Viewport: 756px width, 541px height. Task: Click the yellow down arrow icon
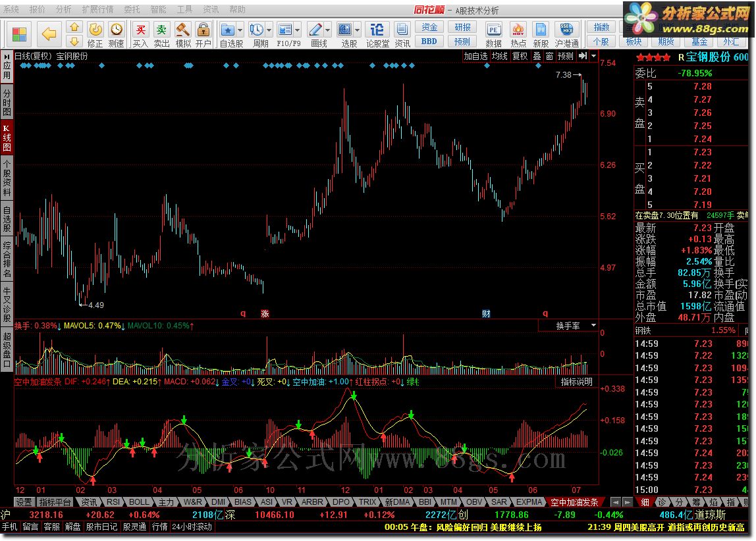(74, 42)
